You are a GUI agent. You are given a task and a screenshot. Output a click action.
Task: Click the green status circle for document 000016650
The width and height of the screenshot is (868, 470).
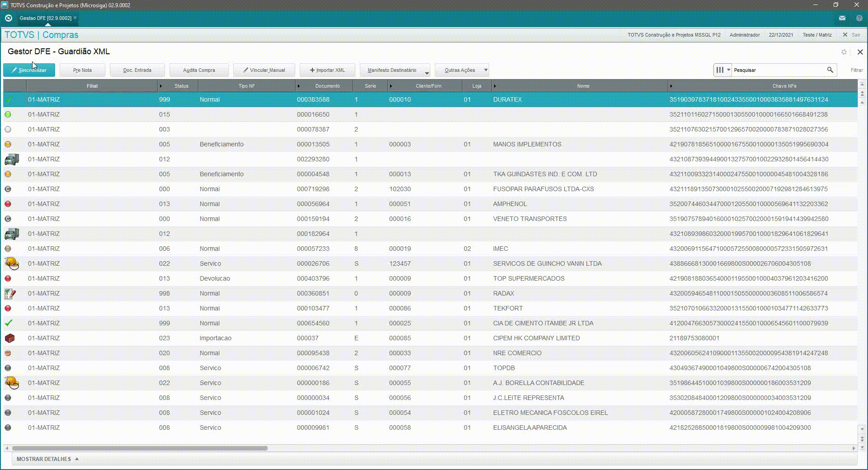(x=8, y=114)
